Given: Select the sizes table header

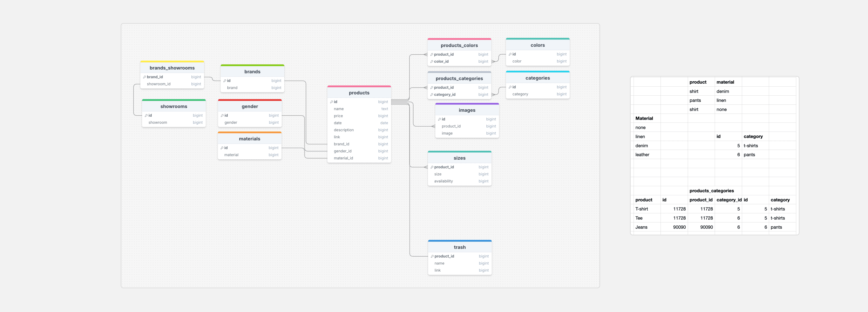Looking at the screenshot, I should [460, 158].
